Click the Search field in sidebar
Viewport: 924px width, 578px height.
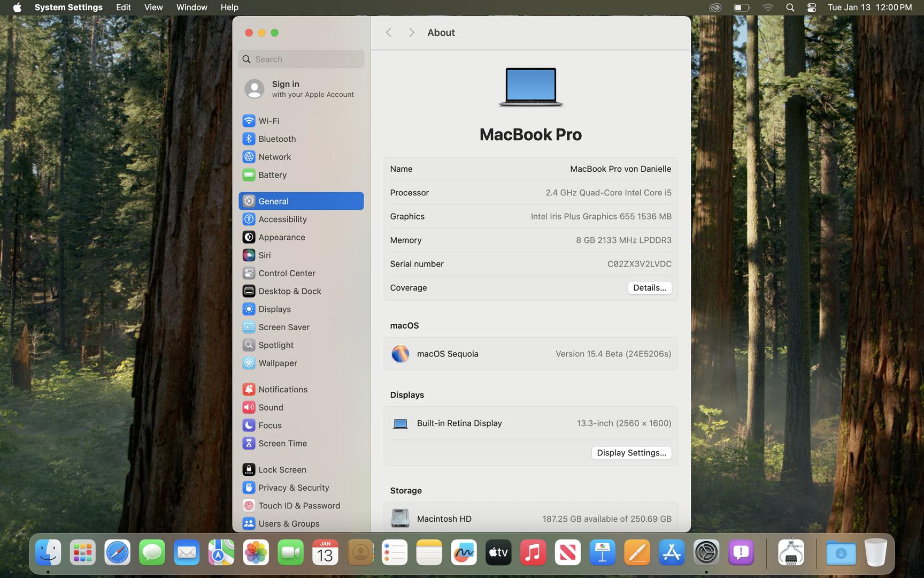[x=302, y=59]
